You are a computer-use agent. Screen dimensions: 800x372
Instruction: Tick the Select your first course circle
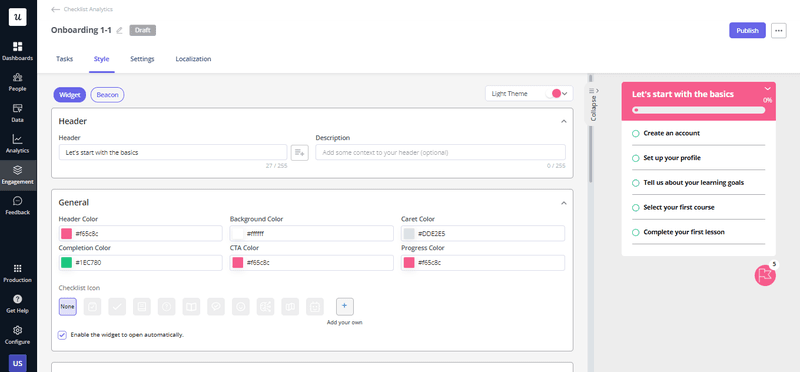(635, 208)
